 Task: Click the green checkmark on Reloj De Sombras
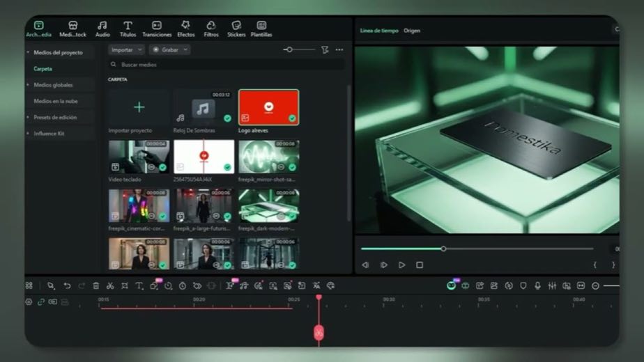click(227, 118)
